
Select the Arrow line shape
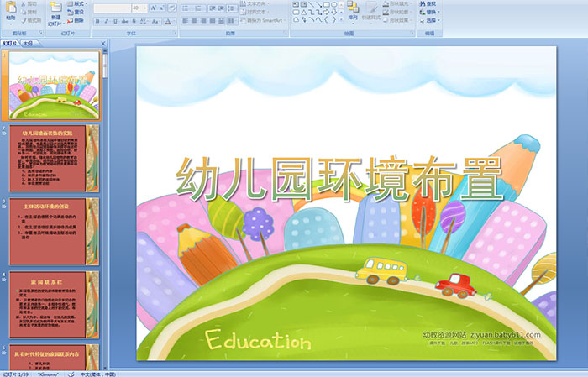318,4
